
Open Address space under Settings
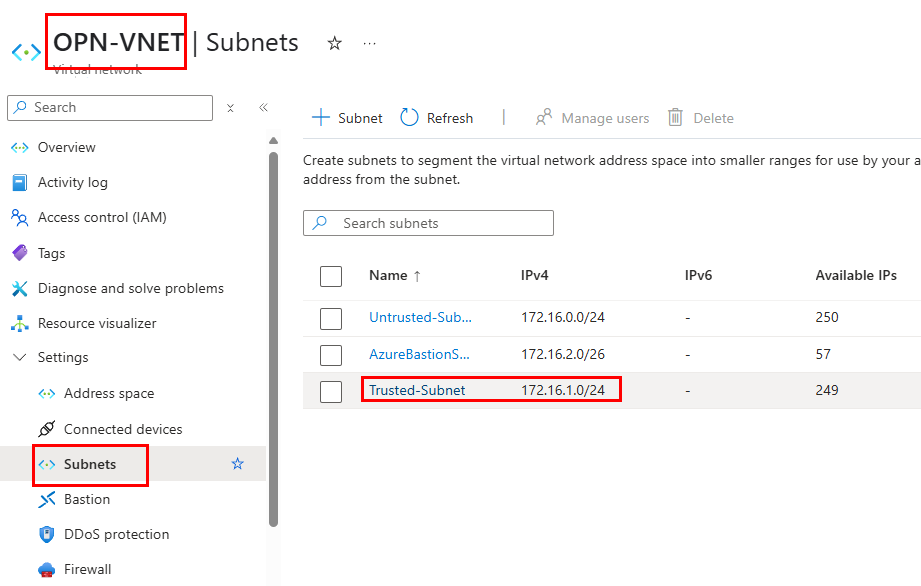tap(109, 393)
